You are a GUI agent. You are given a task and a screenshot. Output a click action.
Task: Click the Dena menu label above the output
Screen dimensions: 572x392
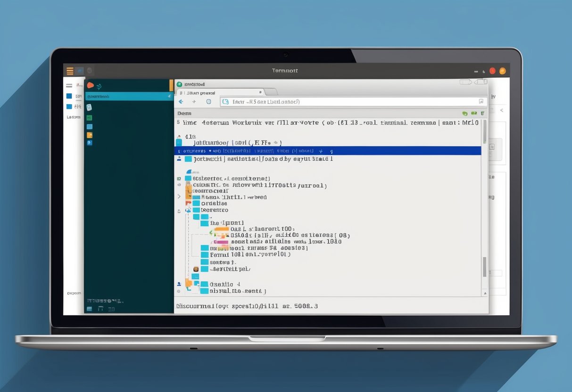[x=184, y=113]
